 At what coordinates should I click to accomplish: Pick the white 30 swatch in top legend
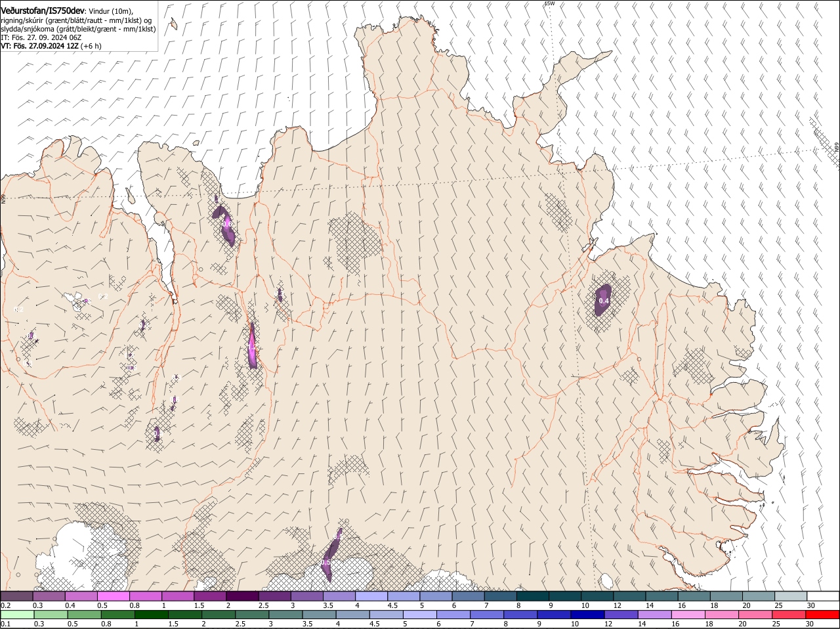[x=823, y=596]
